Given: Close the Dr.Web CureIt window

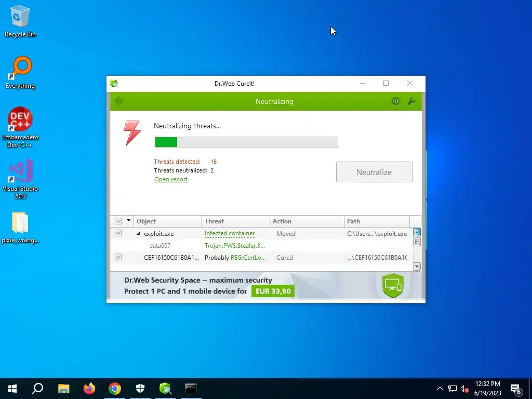Looking at the screenshot, I should tap(410, 84).
